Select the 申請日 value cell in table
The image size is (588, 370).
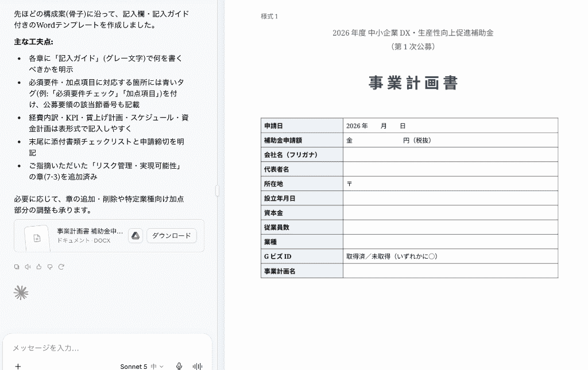[450, 126]
